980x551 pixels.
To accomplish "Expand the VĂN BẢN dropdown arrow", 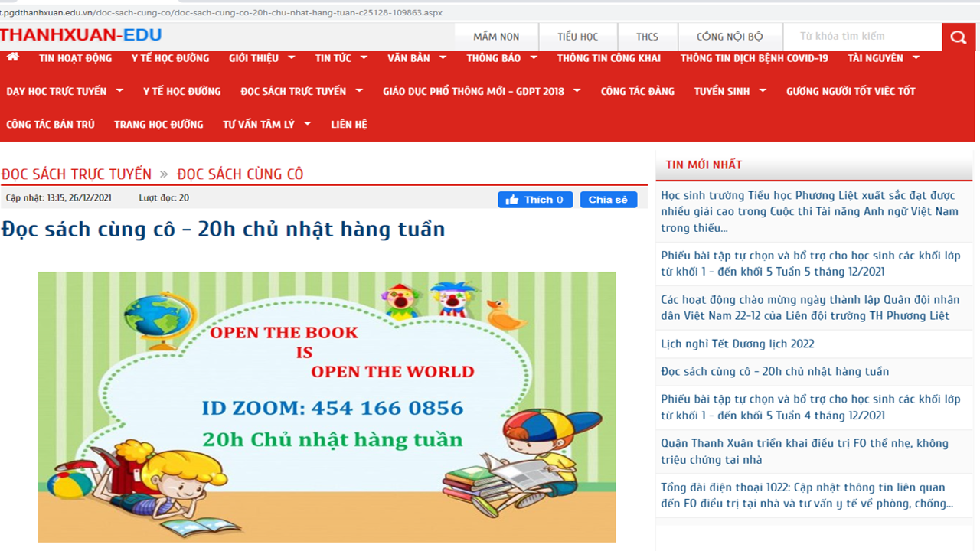I will [x=443, y=57].
